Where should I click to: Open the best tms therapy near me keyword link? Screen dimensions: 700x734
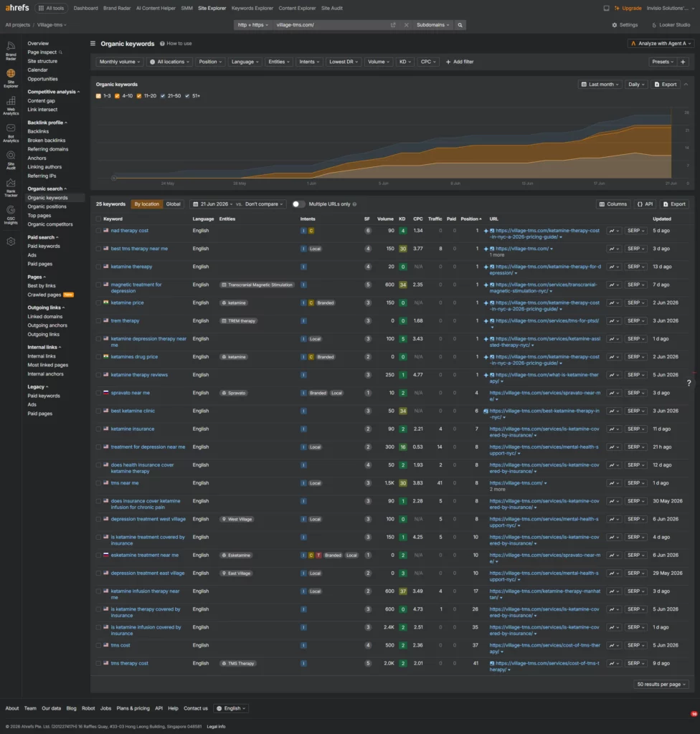pyautogui.click(x=139, y=249)
